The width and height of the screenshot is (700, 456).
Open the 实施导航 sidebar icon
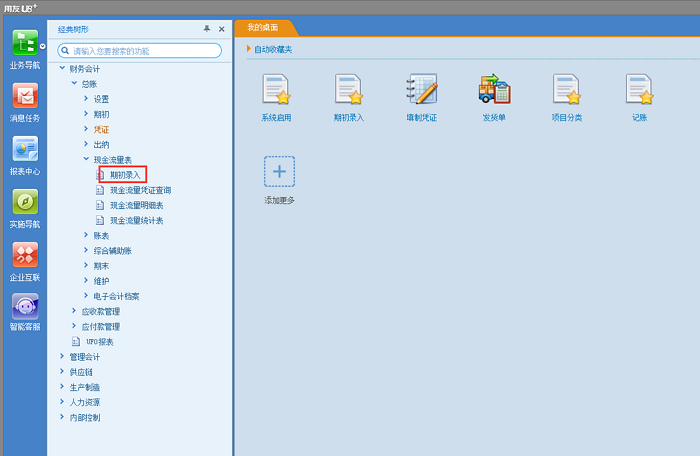(25, 201)
